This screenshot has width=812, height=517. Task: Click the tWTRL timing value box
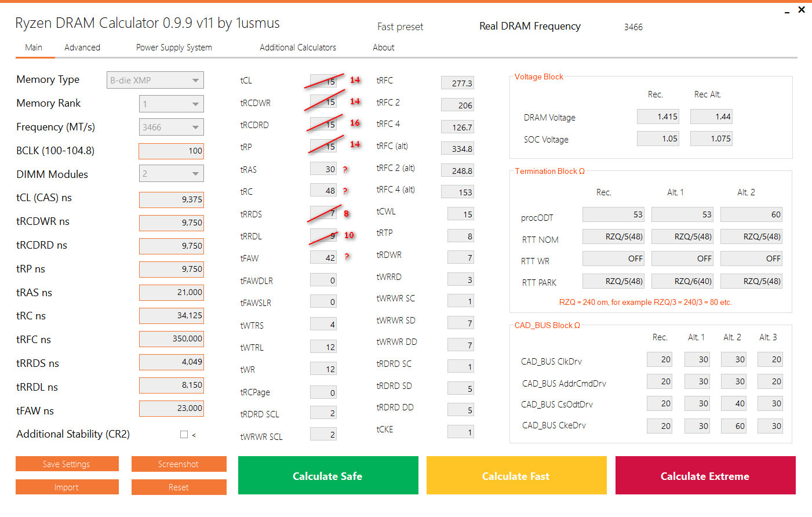click(323, 347)
